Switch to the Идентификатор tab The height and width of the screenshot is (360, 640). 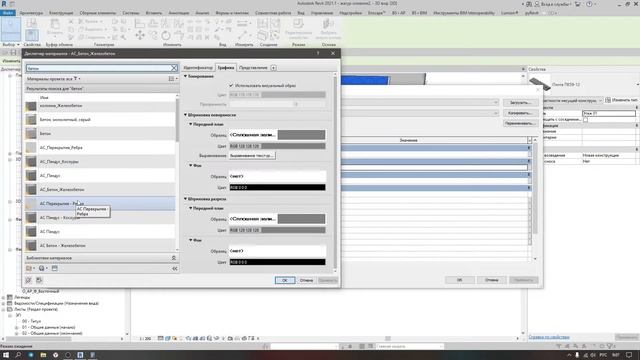[198, 68]
